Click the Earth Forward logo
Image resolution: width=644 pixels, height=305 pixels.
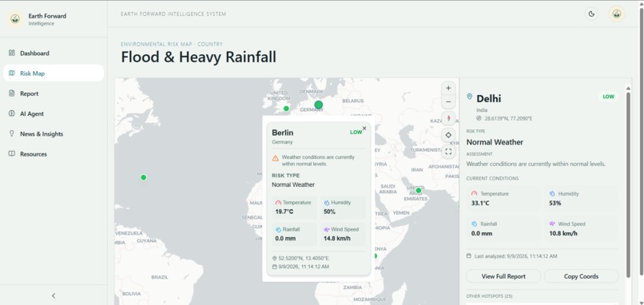[x=15, y=19]
